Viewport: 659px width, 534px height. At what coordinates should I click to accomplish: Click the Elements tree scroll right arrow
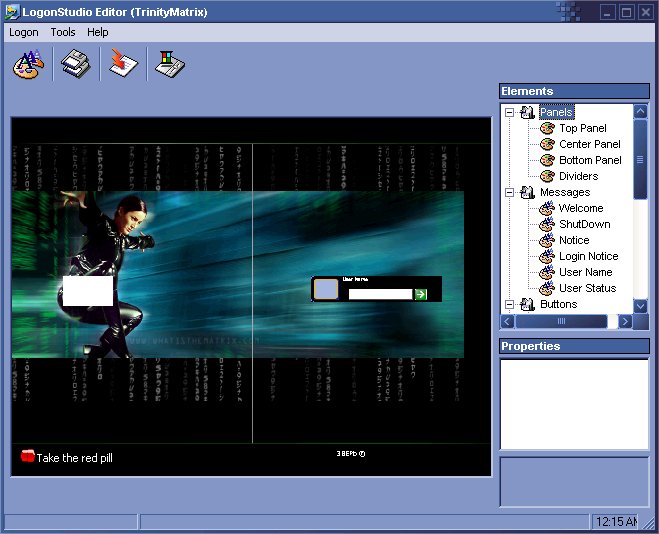[x=625, y=321]
